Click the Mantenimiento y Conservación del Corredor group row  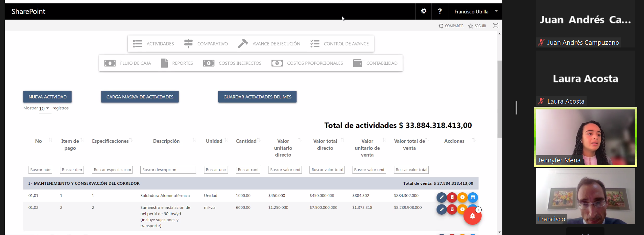tap(251, 183)
